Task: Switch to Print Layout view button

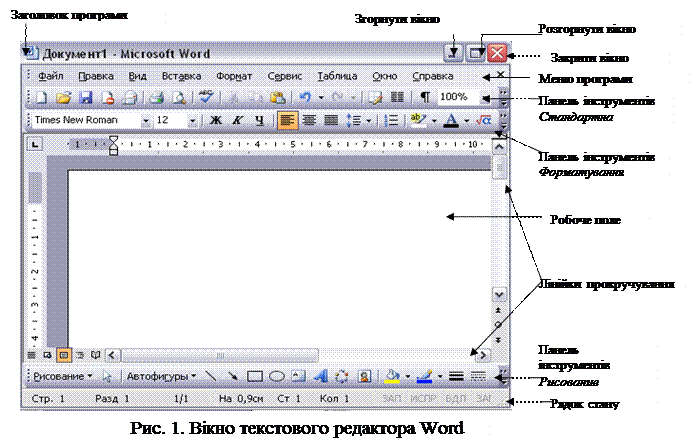Action: click(x=64, y=355)
